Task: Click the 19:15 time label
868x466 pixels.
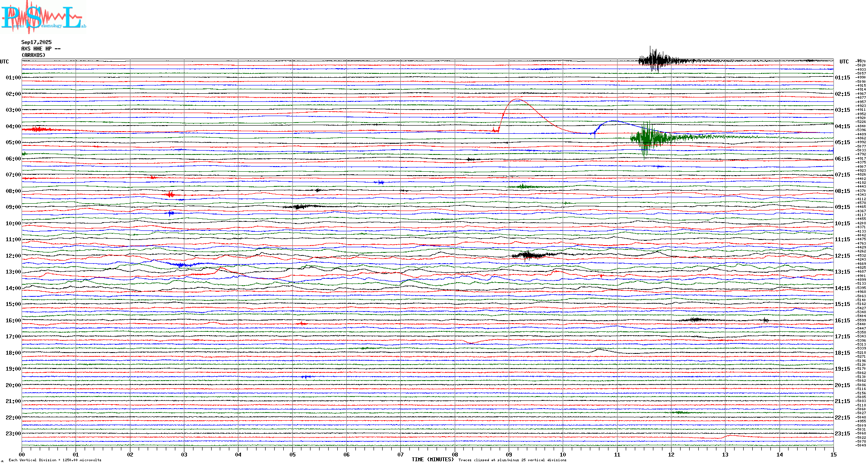Action: [843, 369]
